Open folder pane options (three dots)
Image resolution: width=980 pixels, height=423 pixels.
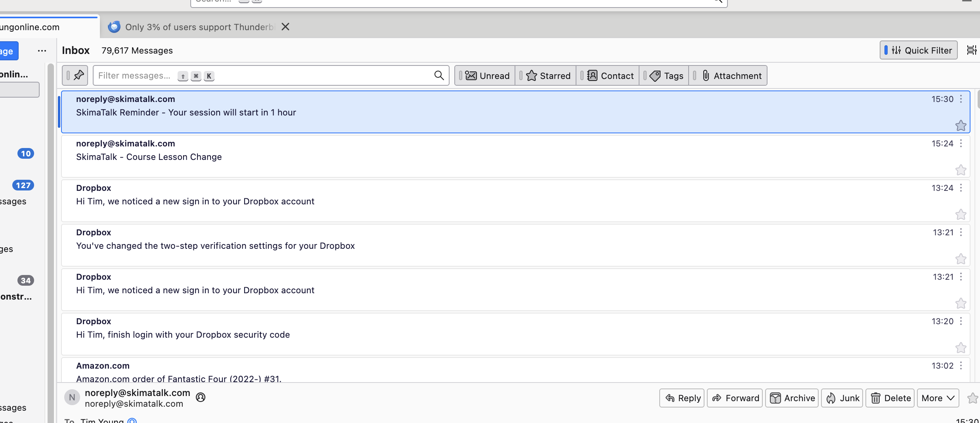pyautogui.click(x=42, y=51)
